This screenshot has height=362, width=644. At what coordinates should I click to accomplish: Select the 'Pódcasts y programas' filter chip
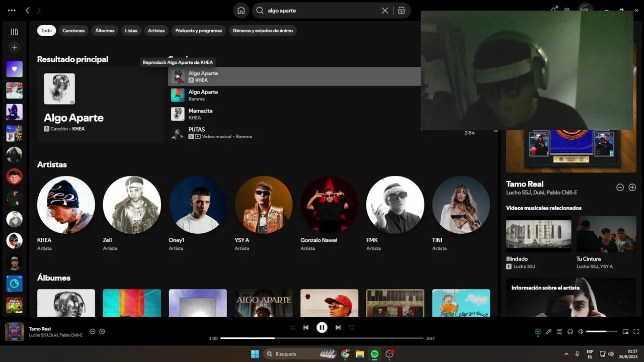coord(199,31)
